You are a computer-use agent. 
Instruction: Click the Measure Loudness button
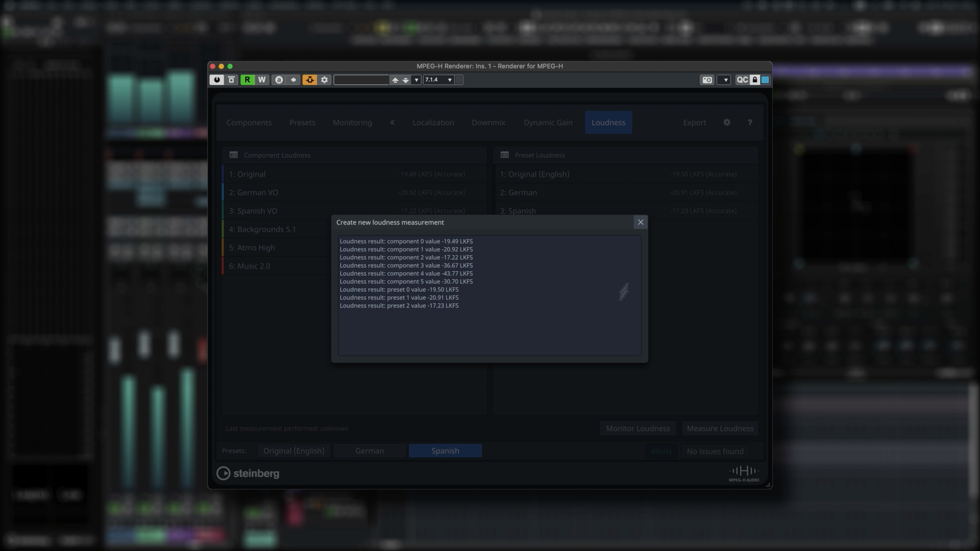(x=720, y=428)
